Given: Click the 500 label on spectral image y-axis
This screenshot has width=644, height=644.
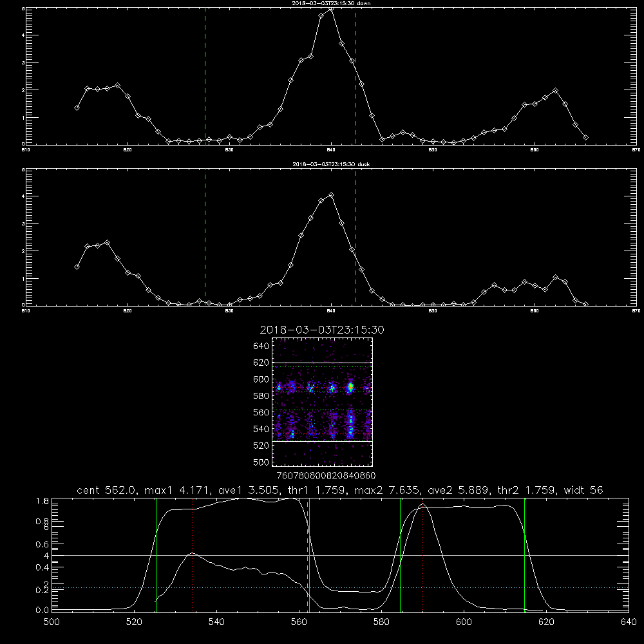Looking at the screenshot, I should tap(261, 462).
